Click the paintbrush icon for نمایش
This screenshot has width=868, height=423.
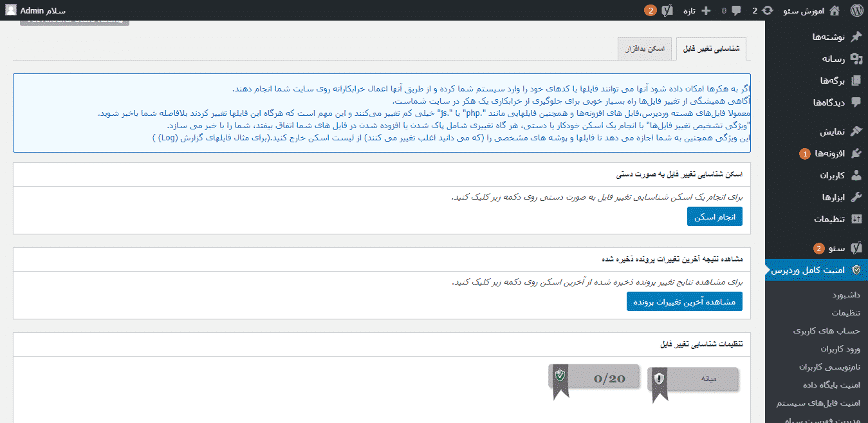(856, 131)
